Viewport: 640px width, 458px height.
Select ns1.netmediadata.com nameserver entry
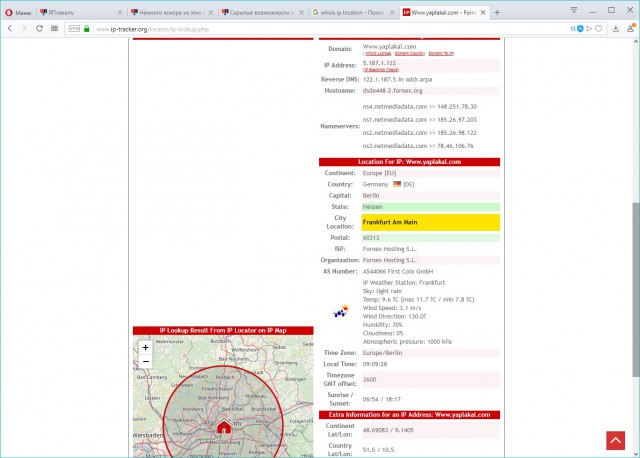click(420, 120)
